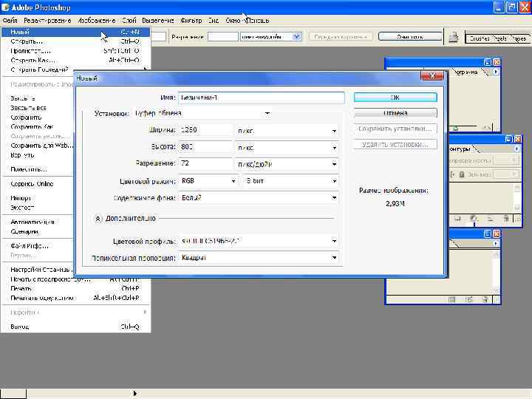Choose Открыть... in the File menu
This screenshot has height=399, width=532.
coord(75,41)
